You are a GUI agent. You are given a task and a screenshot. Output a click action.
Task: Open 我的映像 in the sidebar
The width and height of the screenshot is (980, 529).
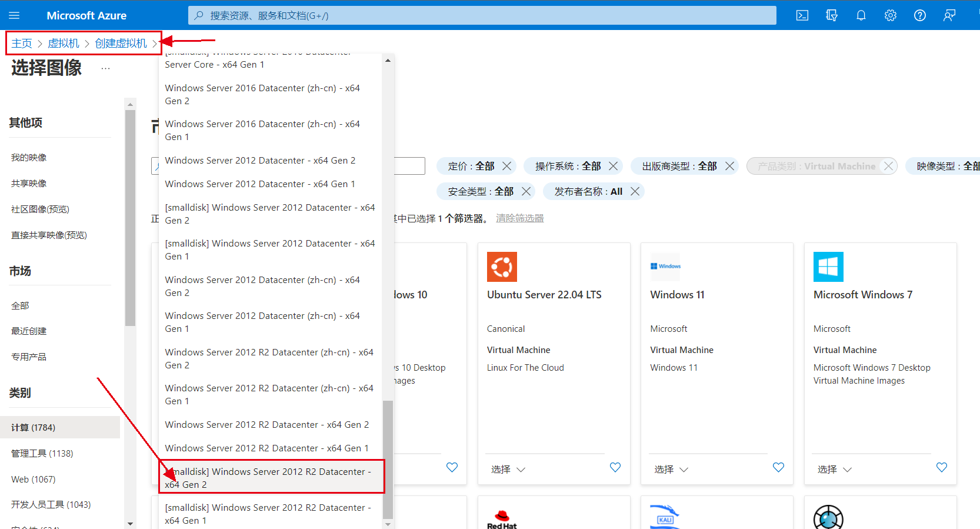pos(29,157)
